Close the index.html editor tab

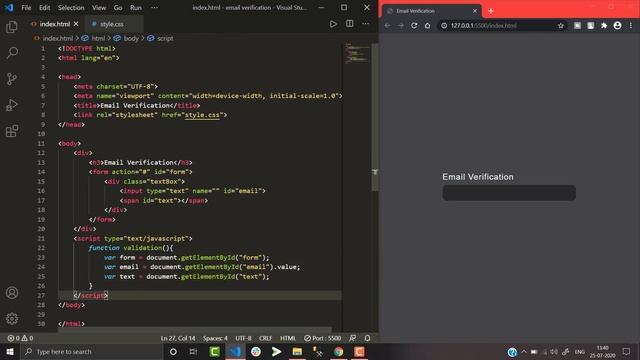76,24
